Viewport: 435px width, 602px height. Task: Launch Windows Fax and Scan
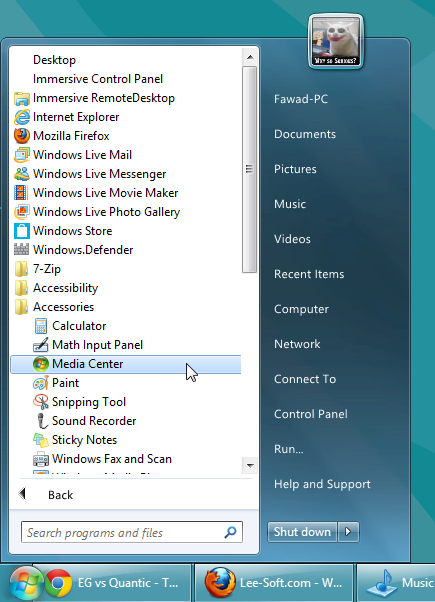(102, 459)
